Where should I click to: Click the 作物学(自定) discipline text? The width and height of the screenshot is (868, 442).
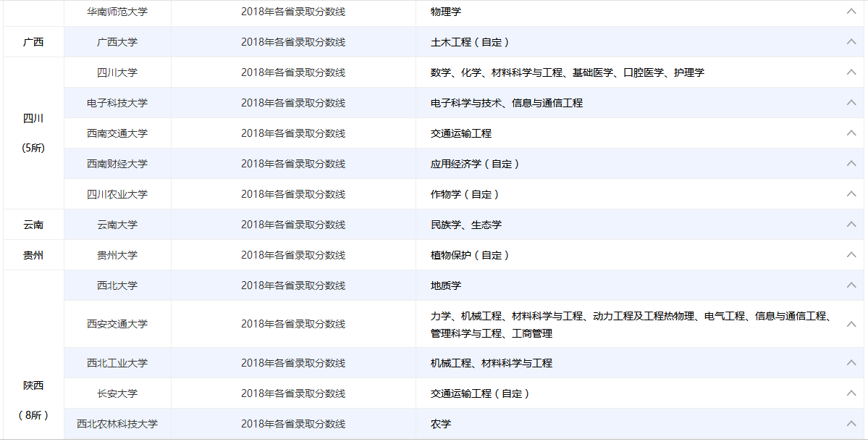(x=465, y=194)
